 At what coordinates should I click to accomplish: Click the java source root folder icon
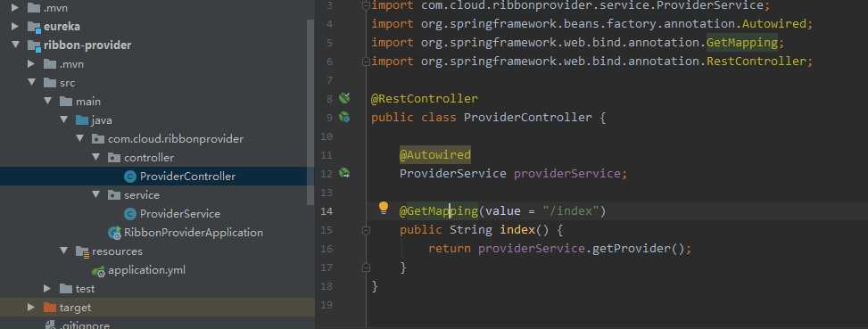pos(82,120)
